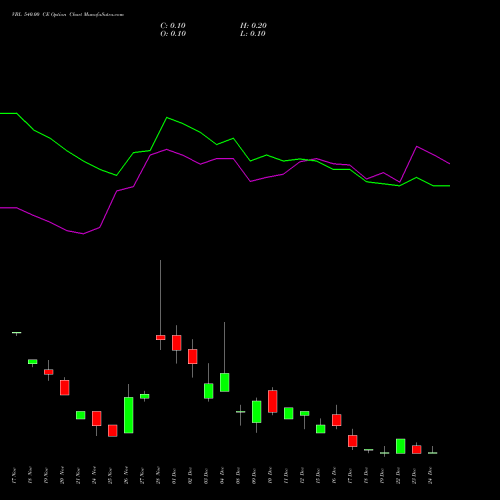The image size is (500, 500).
Task: Select the open value "O: 0.10"
Action: [173, 34]
